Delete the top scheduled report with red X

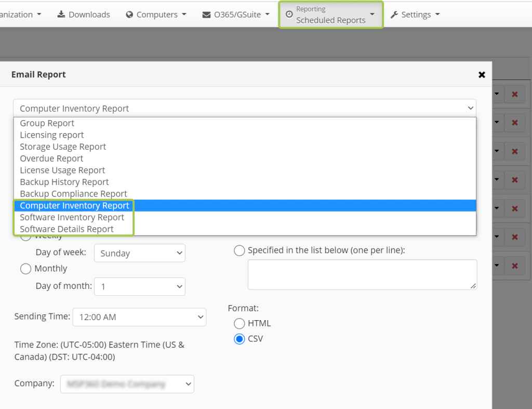pyautogui.click(x=514, y=94)
